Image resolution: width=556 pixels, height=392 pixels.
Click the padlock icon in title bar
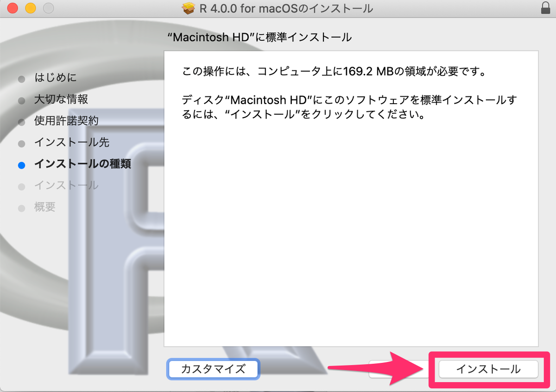545,8
